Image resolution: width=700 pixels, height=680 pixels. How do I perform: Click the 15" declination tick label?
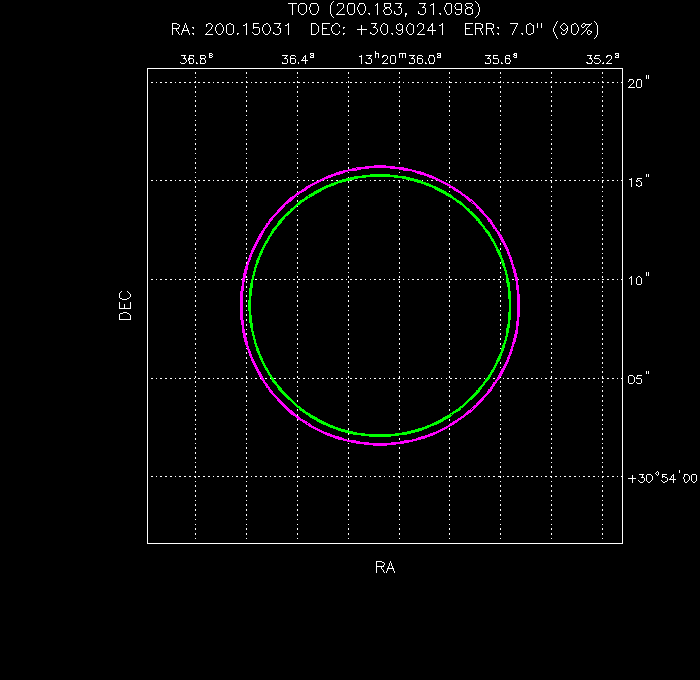pyautogui.click(x=638, y=182)
